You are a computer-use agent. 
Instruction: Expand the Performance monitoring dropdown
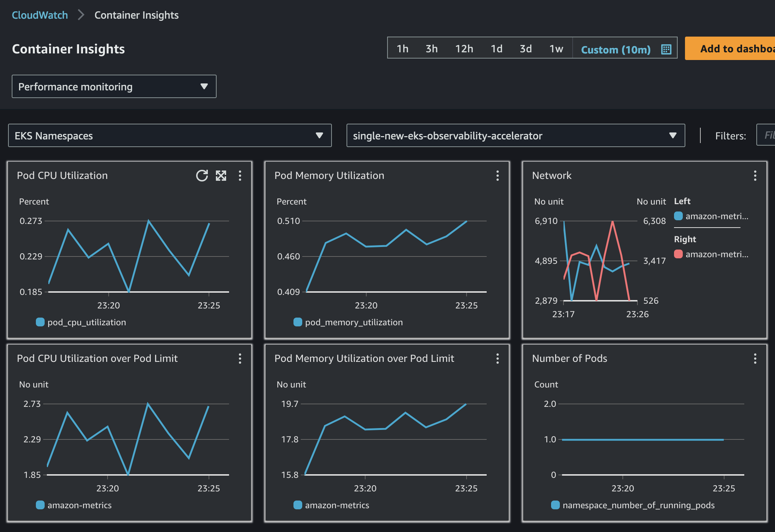[x=114, y=86]
